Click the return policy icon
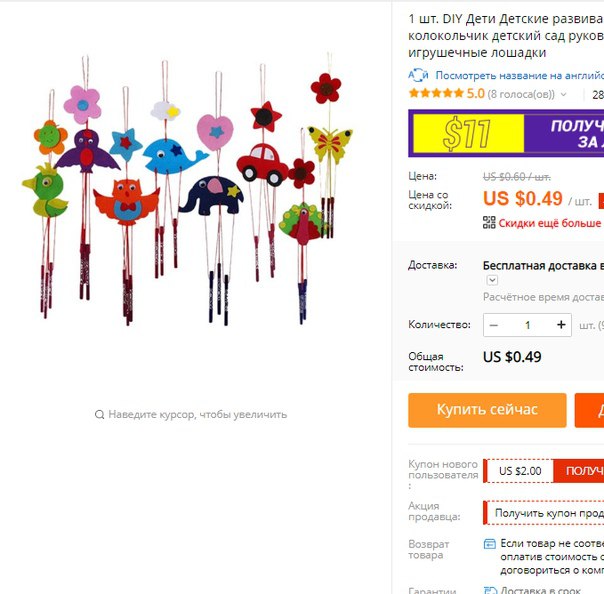The height and width of the screenshot is (594, 604). (490, 544)
